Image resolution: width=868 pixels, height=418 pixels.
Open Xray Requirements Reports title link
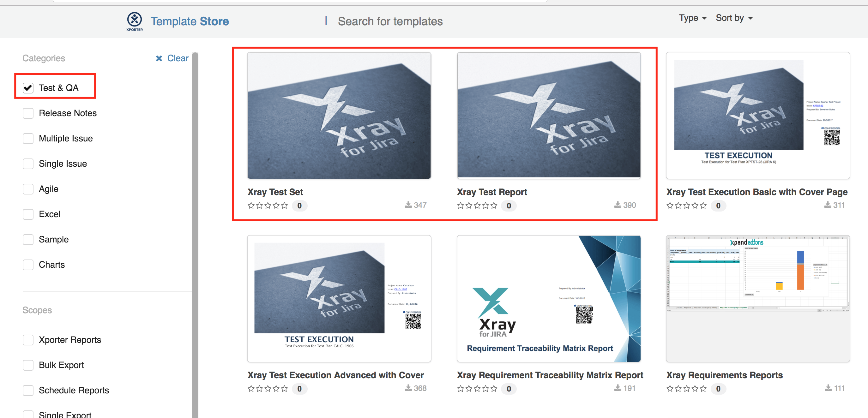(724, 375)
